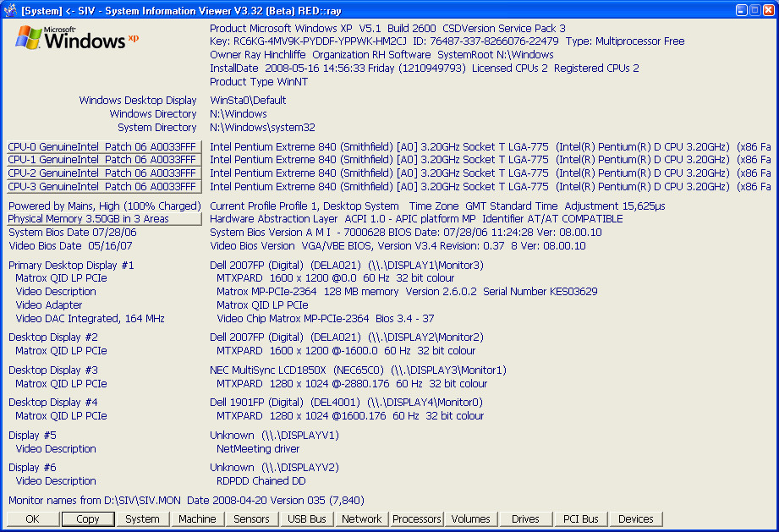Click Video DAC Integrated, 164 MHz label

(x=90, y=318)
